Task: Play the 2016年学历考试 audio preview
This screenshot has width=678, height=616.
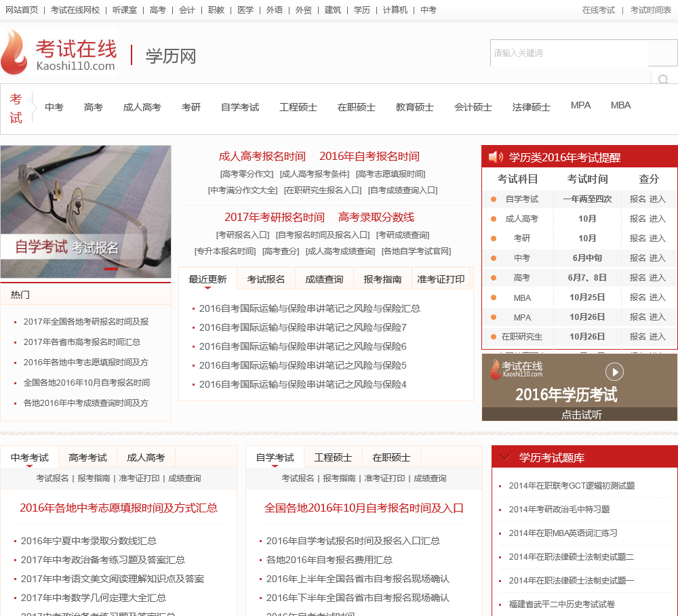Action: pos(614,371)
